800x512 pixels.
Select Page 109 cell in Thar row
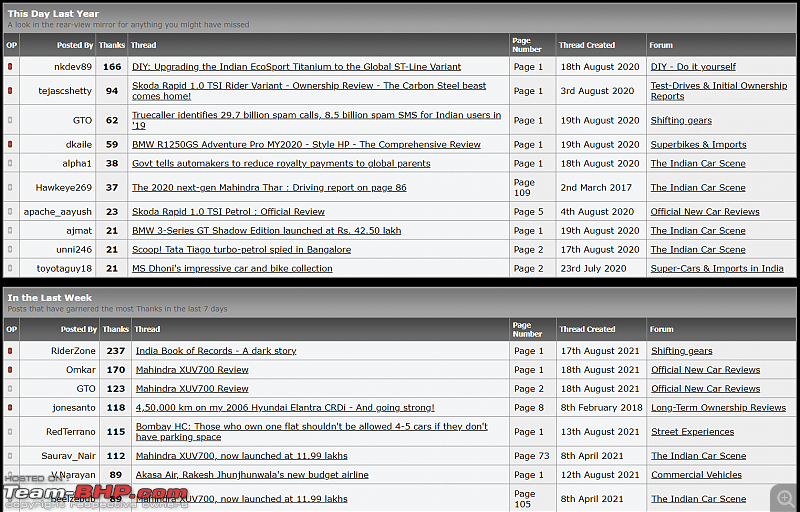(524, 187)
